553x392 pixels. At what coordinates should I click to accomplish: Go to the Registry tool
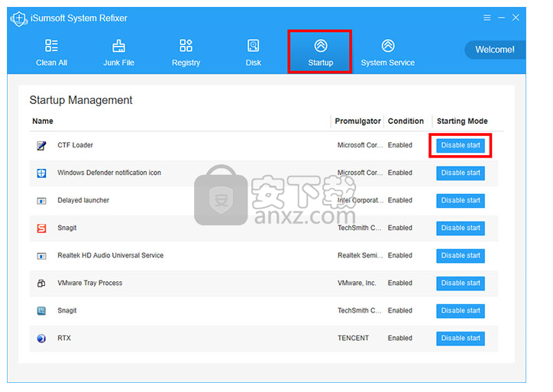(x=186, y=52)
